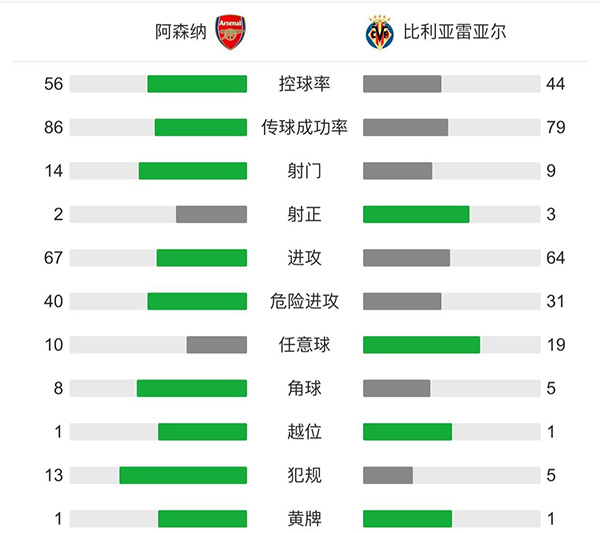This screenshot has height=533, width=600.
Task: Click the Villarreal team crest icon
Action: coord(378,32)
